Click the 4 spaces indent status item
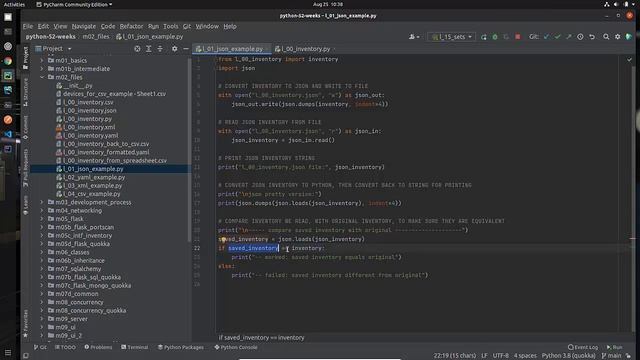Image resolution: width=640 pixels, height=360 pixels. coord(525,356)
